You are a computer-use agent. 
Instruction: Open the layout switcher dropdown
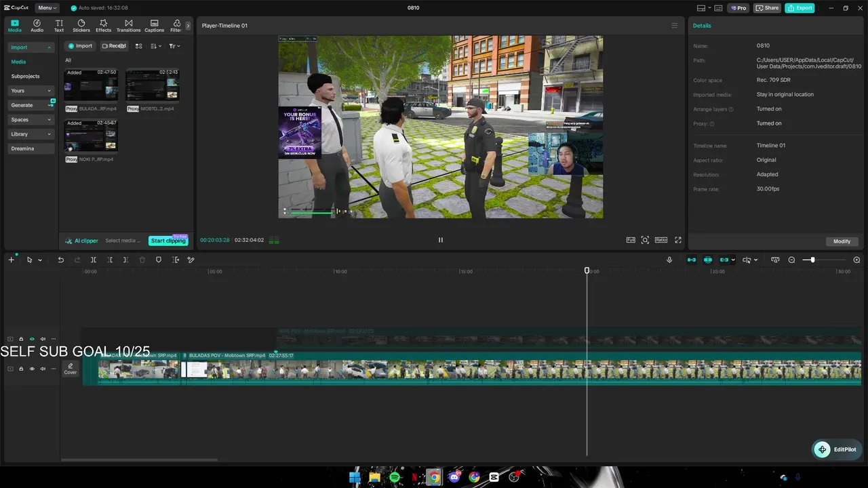click(705, 8)
